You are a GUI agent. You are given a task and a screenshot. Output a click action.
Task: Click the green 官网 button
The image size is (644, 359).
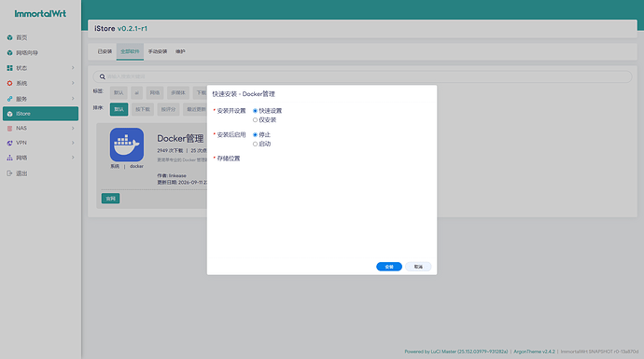[x=110, y=199]
